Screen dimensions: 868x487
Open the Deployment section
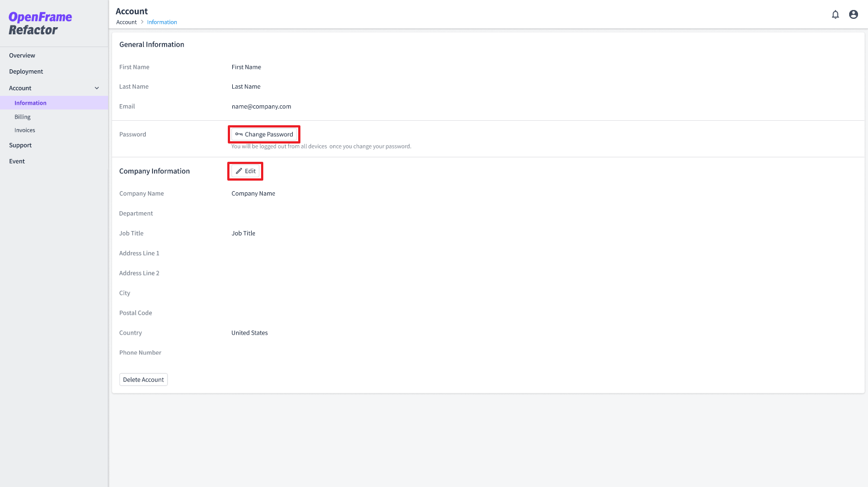click(x=26, y=71)
